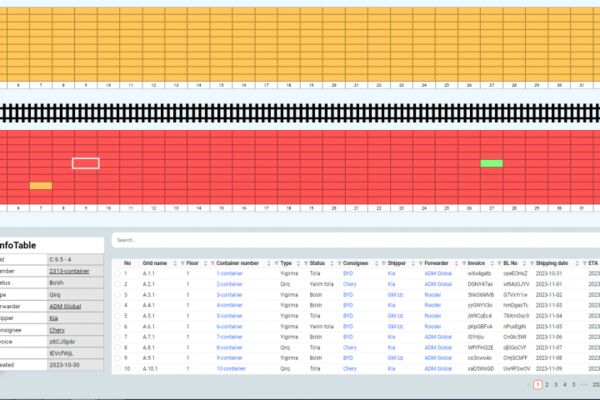The image size is (600, 400).
Task: Select the white-outlined cell in red zone
Action: pyautogui.click(x=86, y=163)
